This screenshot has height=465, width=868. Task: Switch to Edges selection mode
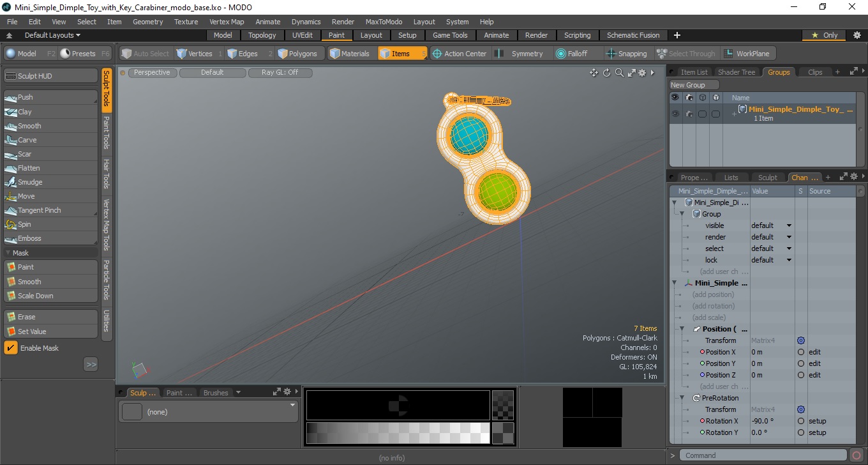click(249, 54)
